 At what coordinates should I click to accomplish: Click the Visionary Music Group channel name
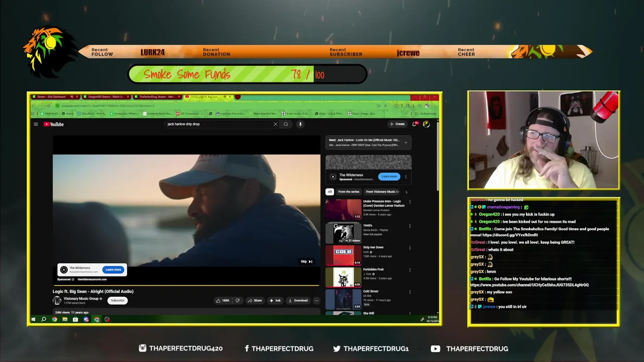click(81, 299)
